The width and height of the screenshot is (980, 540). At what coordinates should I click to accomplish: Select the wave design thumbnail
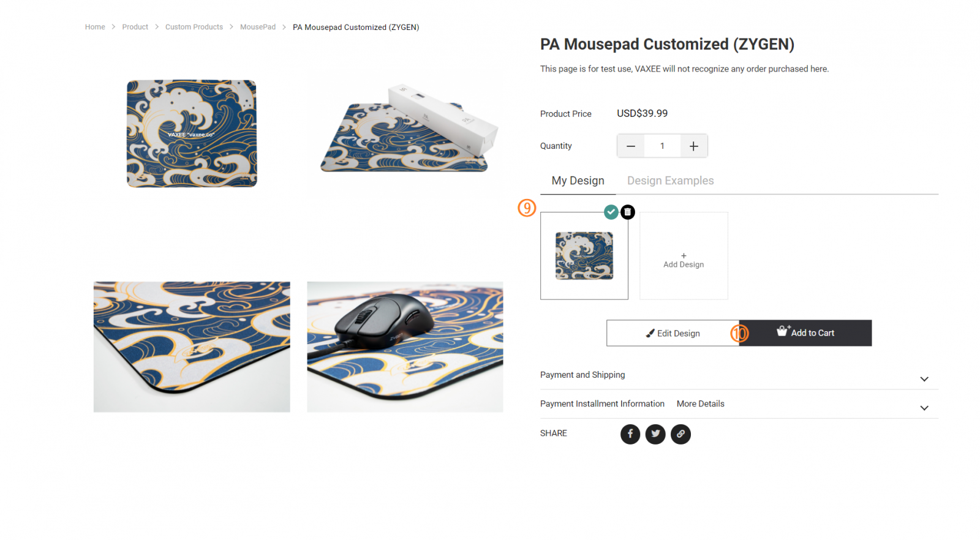(x=584, y=256)
